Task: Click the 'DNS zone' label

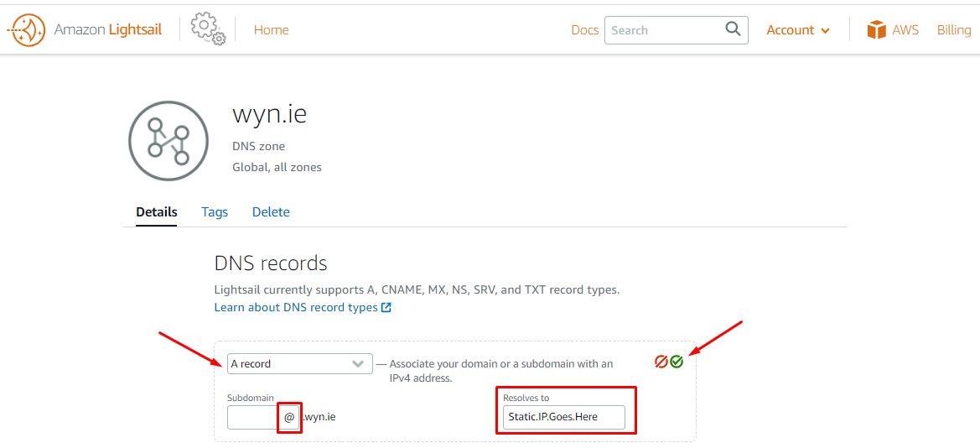Action: (258, 147)
